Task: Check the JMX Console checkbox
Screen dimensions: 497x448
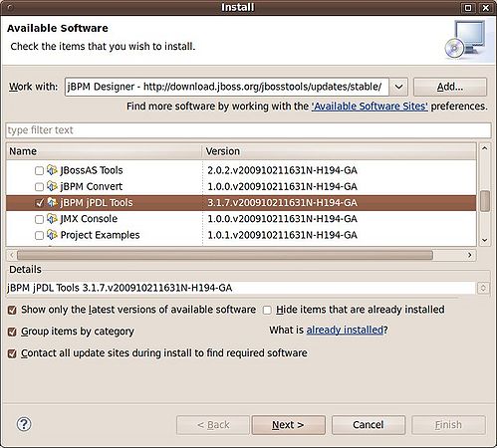Action: coord(39,219)
